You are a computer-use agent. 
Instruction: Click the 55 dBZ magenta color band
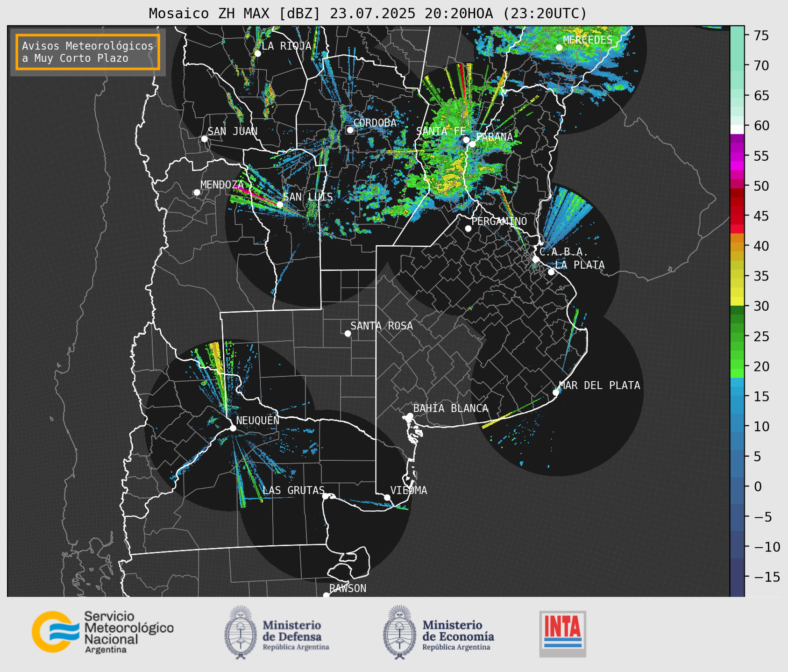(737, 156)
